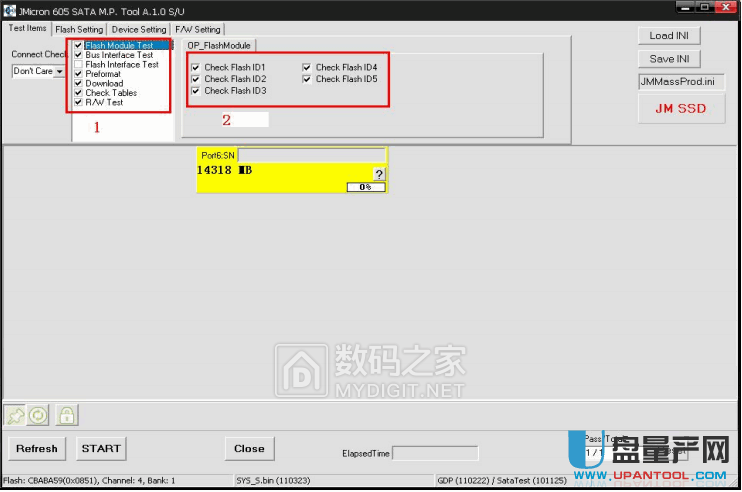Click the JMicron app icon in the title bar
This screenshot has width=742, height=492.
(9, 10)
